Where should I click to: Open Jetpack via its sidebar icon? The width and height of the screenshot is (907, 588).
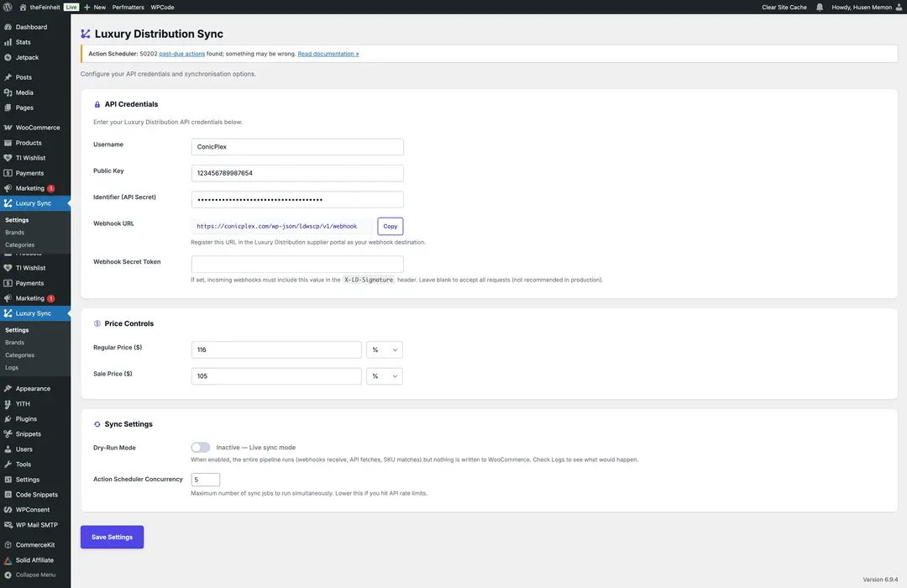tap(8, 57)
